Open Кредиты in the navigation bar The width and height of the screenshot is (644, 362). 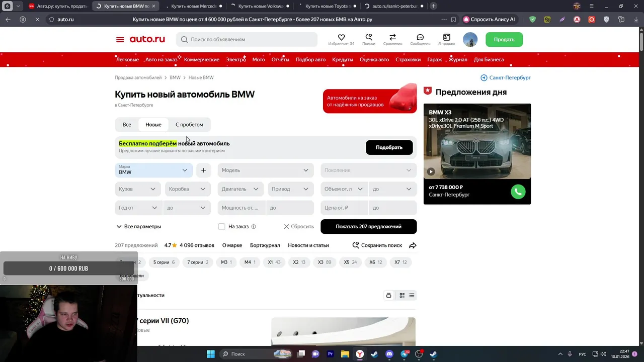click(x=343, y=59)
